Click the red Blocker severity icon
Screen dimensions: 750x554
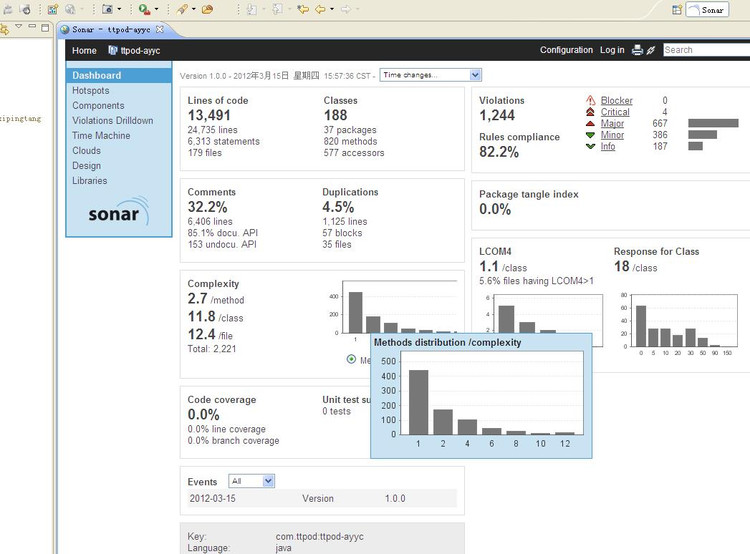591,100
